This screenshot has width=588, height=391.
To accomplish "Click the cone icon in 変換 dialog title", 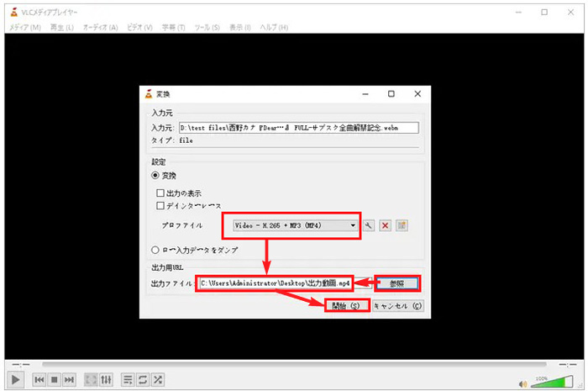I will (x=149, y=94).
